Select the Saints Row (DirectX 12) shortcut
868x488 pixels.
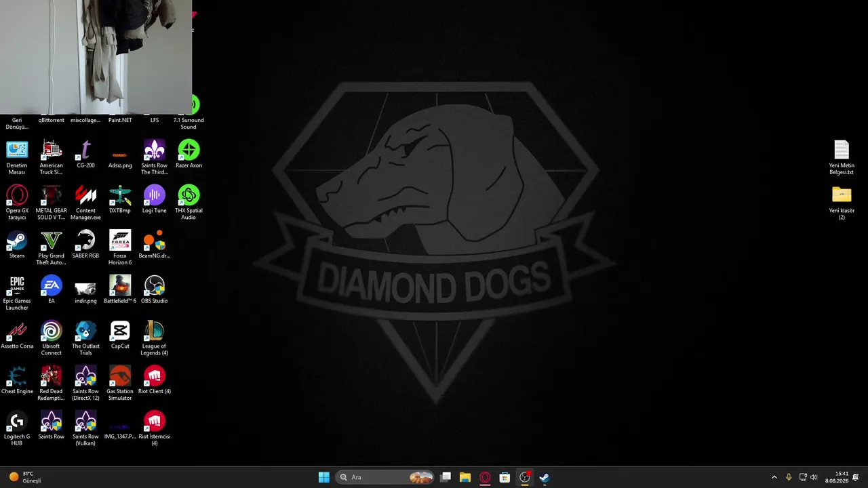pyautogui.click(x=85, y=384)
